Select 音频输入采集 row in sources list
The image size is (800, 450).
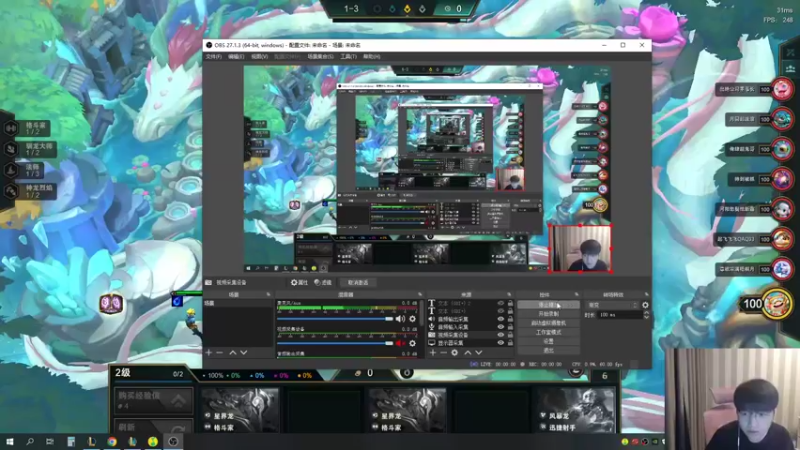[x=470, y=327]
